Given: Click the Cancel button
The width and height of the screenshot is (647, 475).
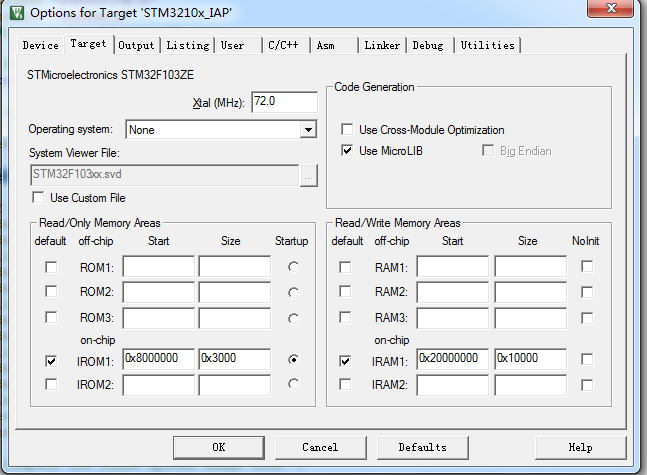Looking at the screenshot, I should click(x=320, y=447).
